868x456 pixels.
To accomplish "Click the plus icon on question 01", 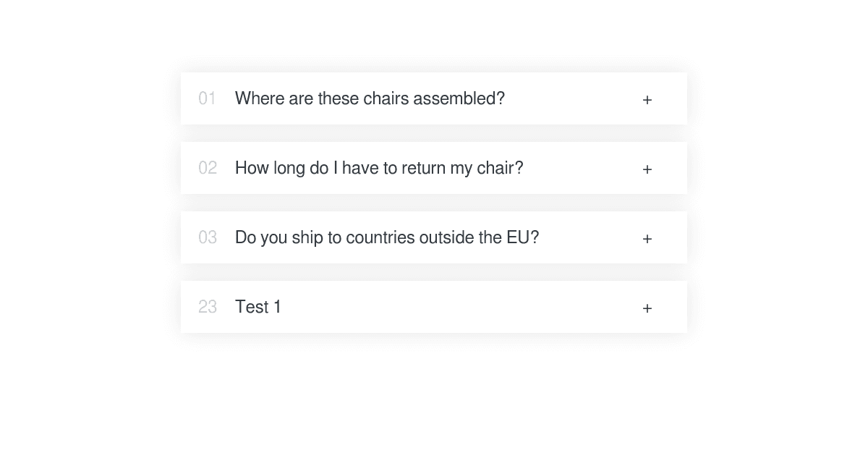I will tap(647, 99).
